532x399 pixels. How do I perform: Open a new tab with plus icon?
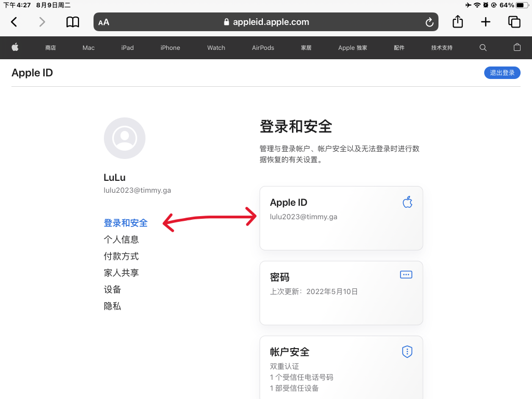486,22
